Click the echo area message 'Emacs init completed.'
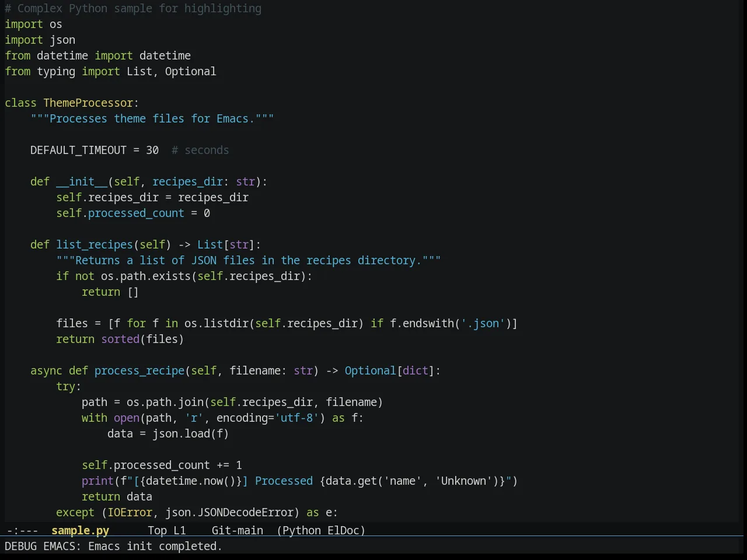 (155, 546)
